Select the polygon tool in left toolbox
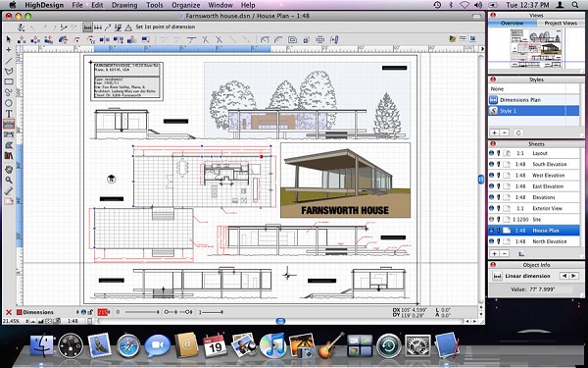588x368 pixels. (9, 71)
